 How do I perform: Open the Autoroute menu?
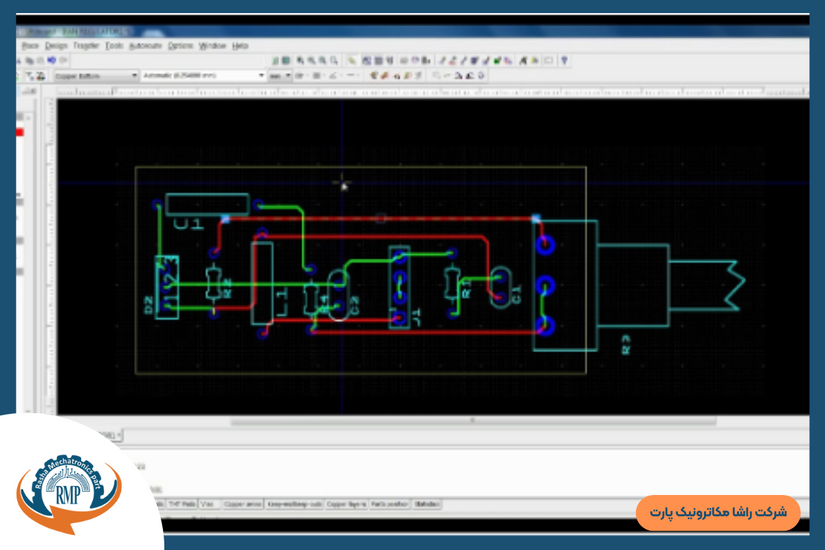pos(145,46)
